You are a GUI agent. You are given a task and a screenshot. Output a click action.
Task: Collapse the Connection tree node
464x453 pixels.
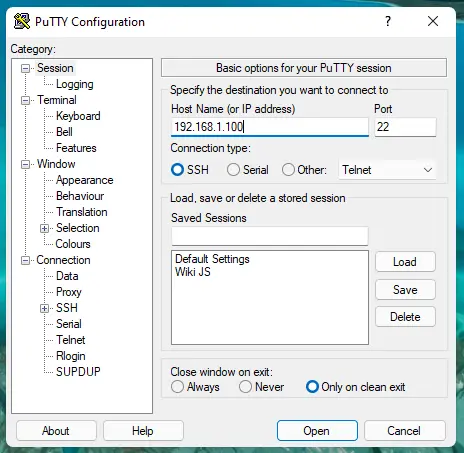click(x=25, y=260)
